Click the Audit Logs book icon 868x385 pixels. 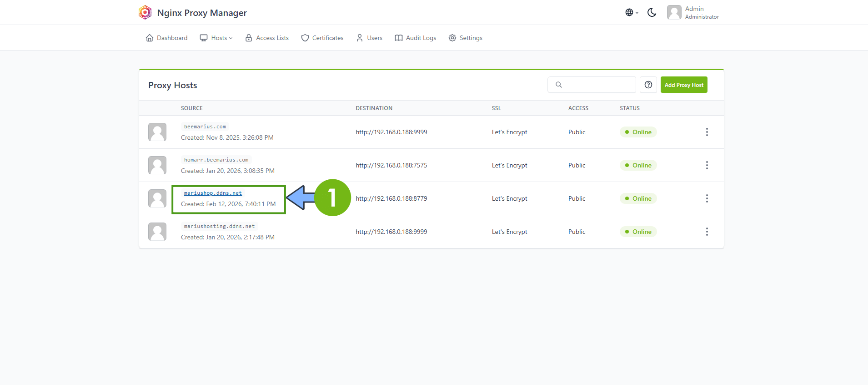(x=399, y=38)
